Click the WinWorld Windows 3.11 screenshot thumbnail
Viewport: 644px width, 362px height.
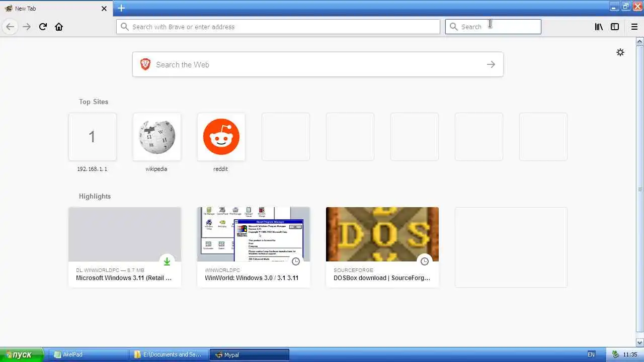pyautogui.click(x=254, y=234)
